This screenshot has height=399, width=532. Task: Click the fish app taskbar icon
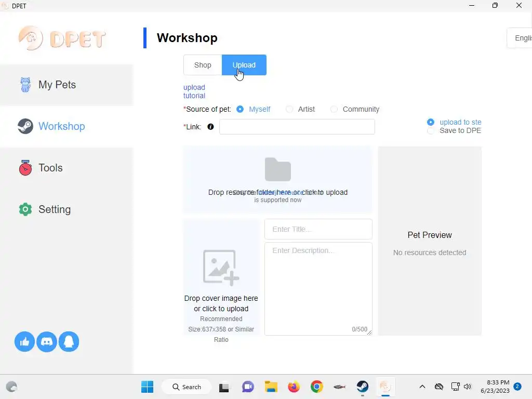(340, 387)
